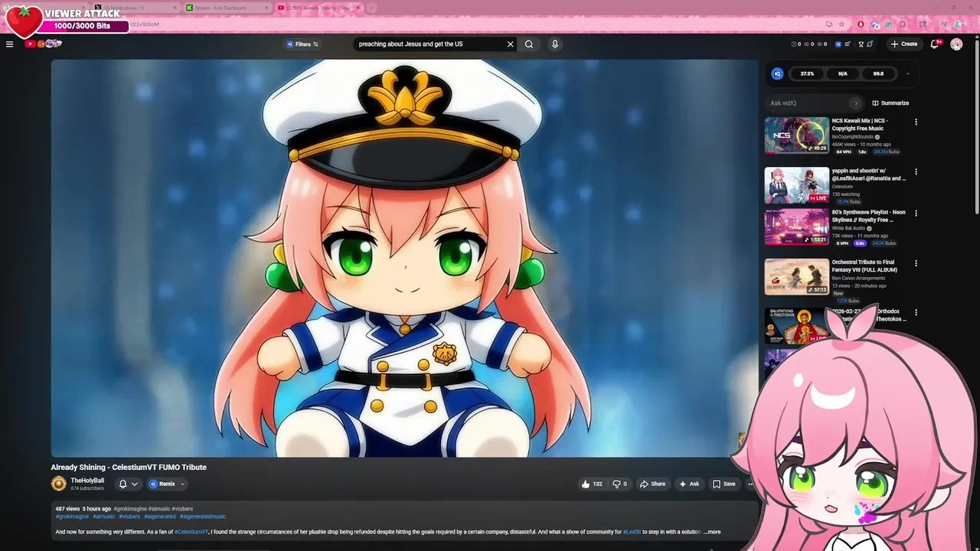Expand the Remix dropdown arrow
This screenshot has height=551, width=980.
(x=182, y=484)
